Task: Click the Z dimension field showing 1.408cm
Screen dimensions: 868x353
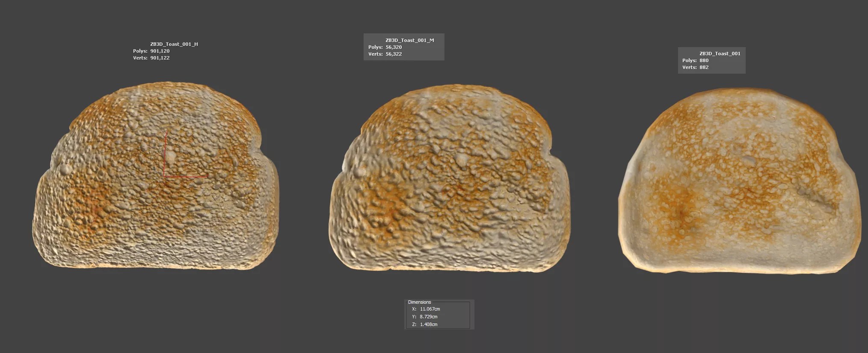Action: [428, 324]
